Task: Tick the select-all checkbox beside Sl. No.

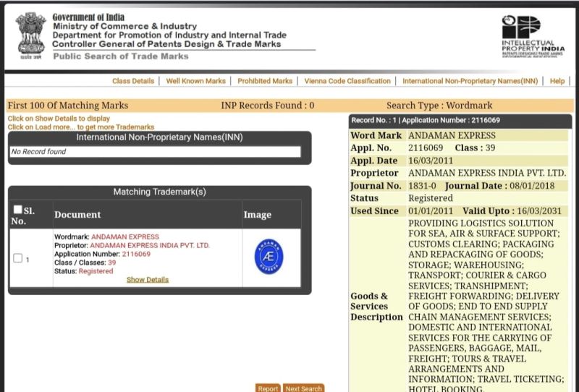Action: pos(18,210)
